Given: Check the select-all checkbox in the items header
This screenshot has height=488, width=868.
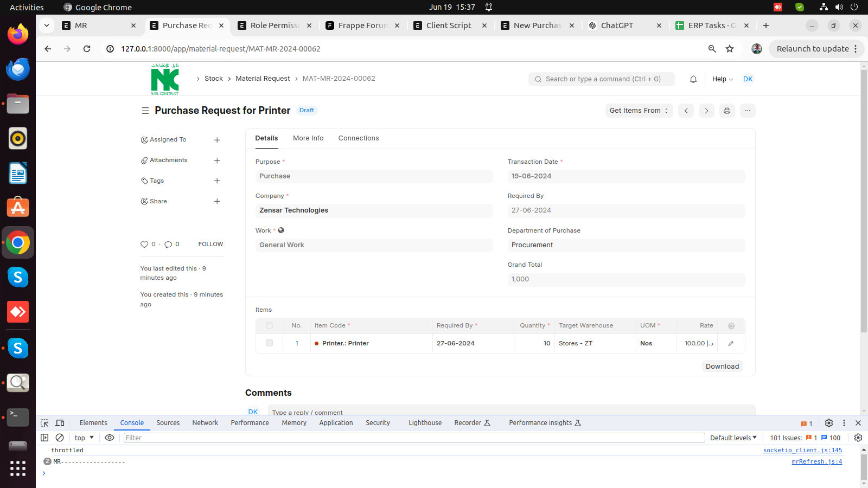Looking at the screenshot, I should pos(270,326).
